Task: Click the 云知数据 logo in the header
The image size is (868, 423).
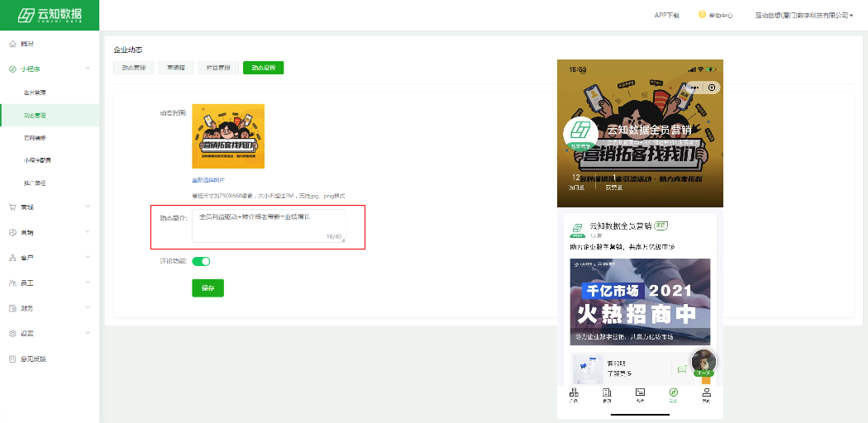Action: pos(50,15)
